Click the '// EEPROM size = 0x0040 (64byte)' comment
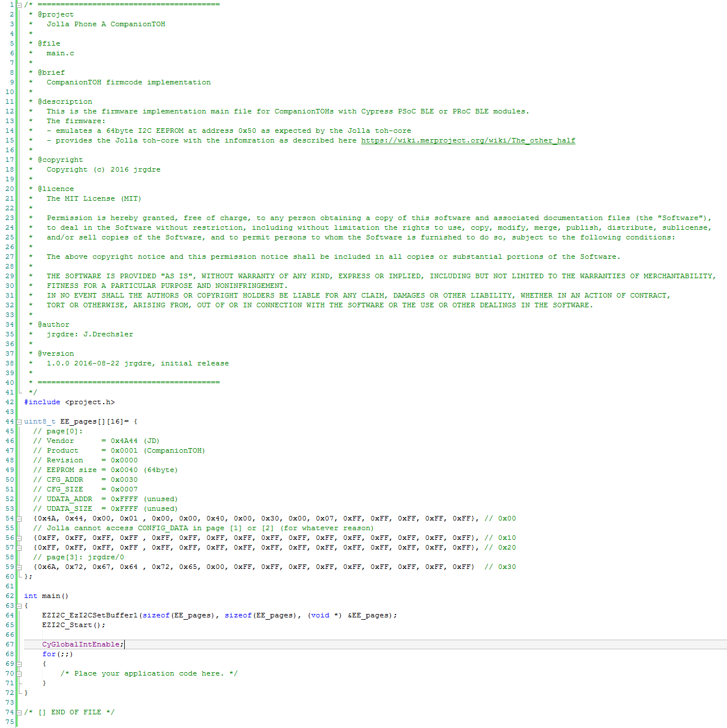 (x=105, y=470)
